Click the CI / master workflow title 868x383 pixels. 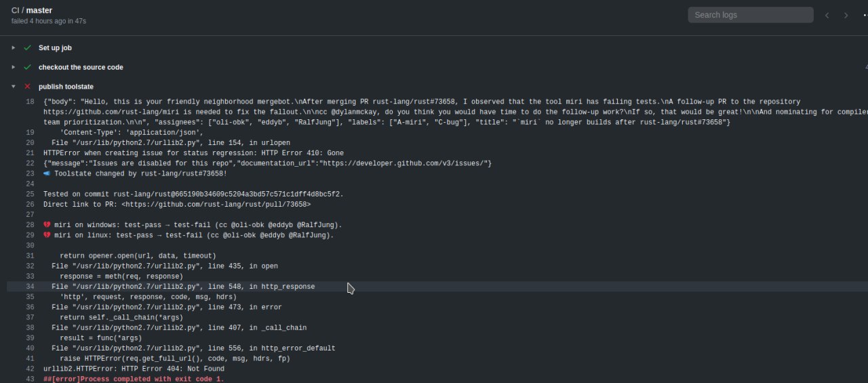(32, 10)
